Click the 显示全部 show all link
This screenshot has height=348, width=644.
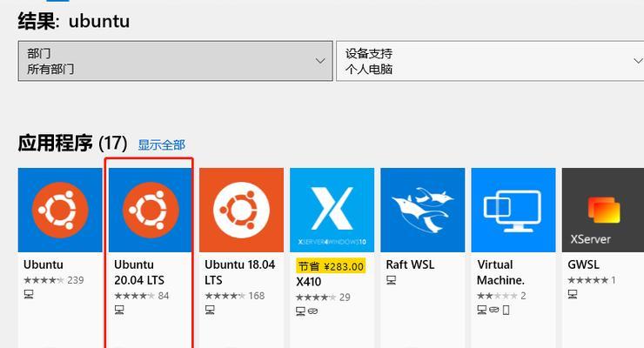click(x=161, y=145)
